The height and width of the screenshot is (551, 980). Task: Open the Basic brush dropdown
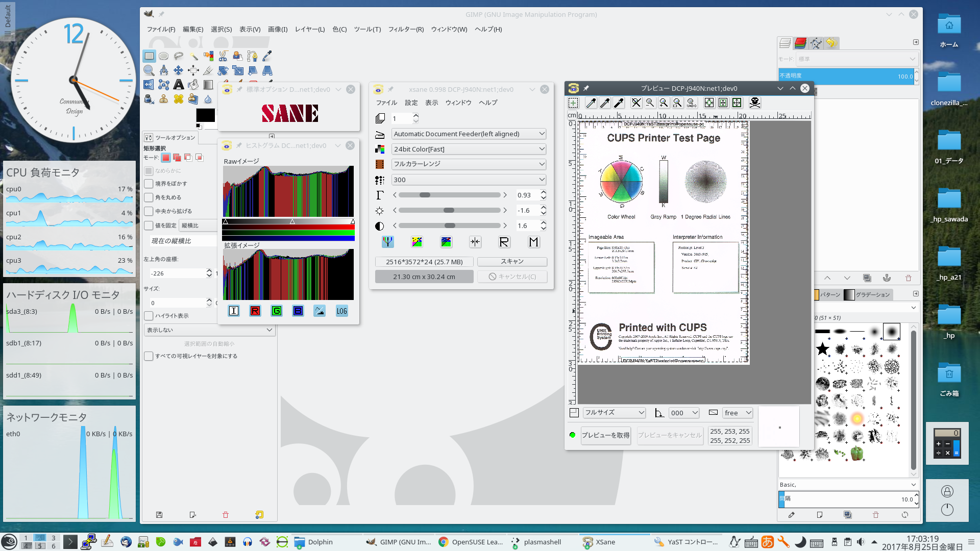848,485
